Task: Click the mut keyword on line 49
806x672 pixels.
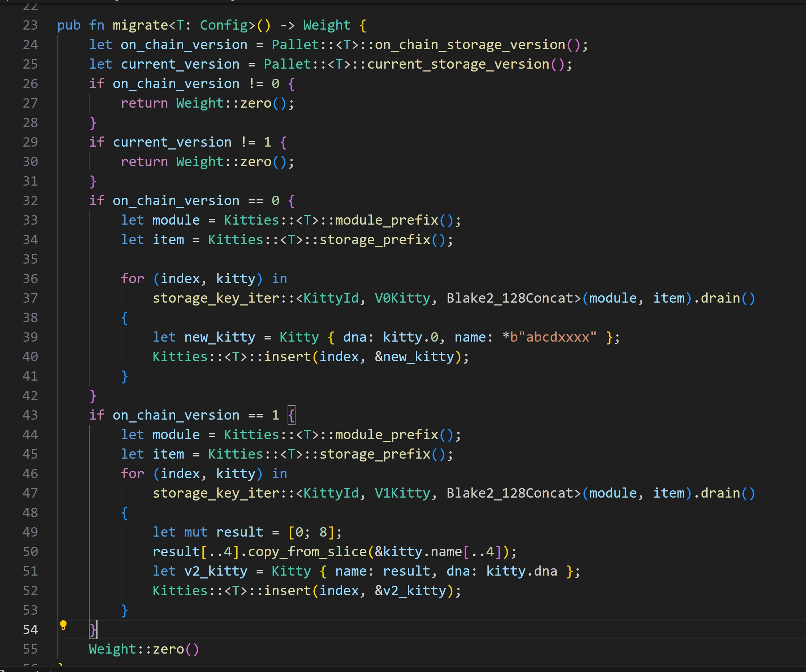Action: click(x=196, y=532)
